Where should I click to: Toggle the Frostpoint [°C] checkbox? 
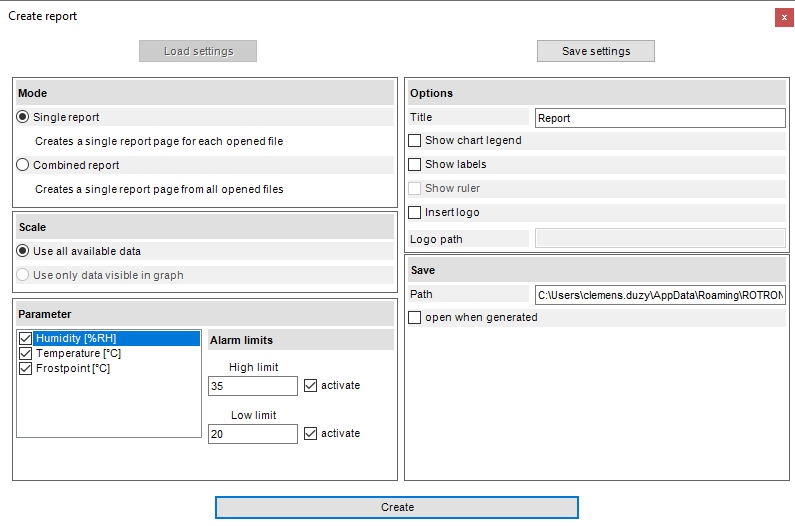pos(26,368)
